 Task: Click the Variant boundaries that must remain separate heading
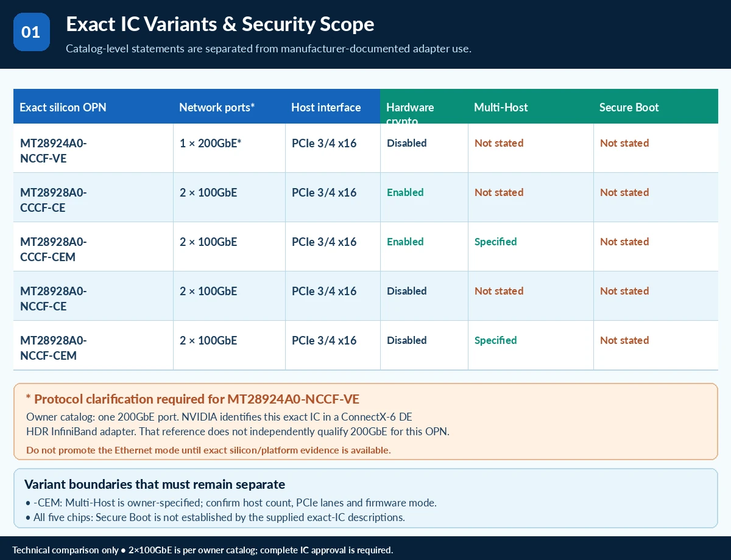(x=155, y=485)
